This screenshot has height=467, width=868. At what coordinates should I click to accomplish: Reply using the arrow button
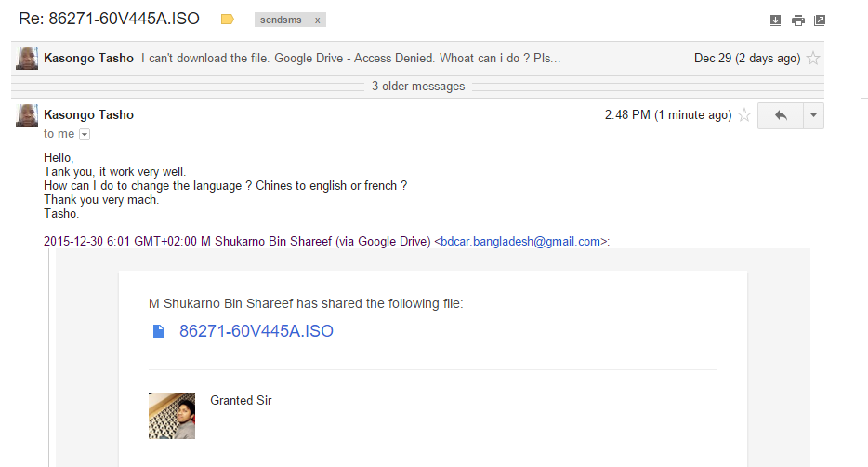click(x=781, y=115)
